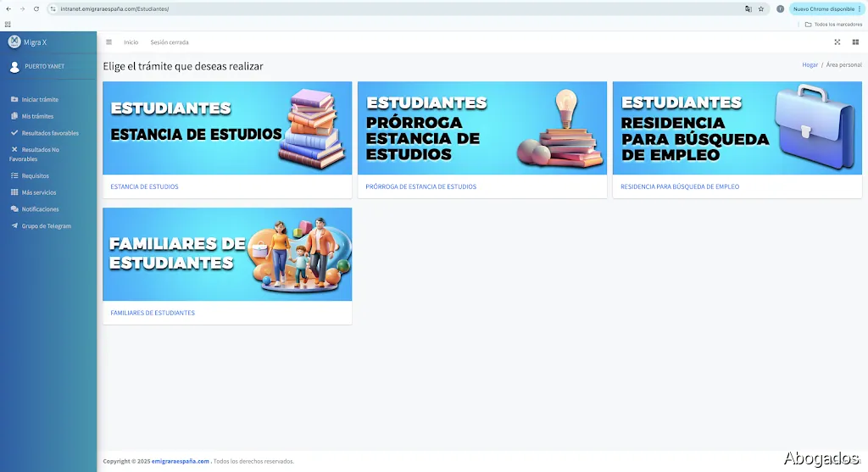Image resolution: width=868 pixels, height=472 pixels.
Task: Open the ESTANCIA DE ESTUDIOS link
Action: [144, 186]
